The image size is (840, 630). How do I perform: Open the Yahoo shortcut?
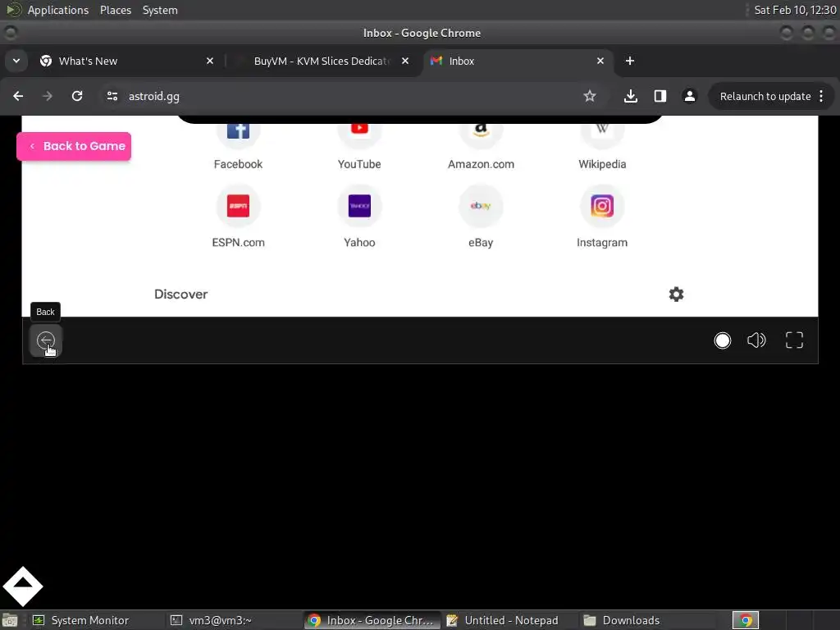(359, 217)
